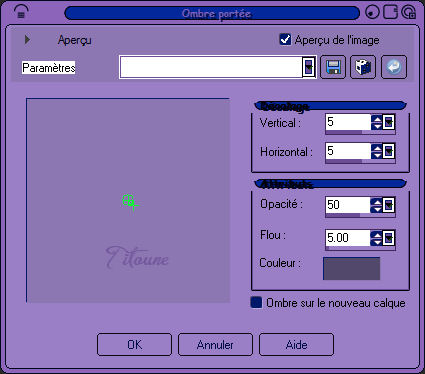The height and width of the screenshot is (374, 425).
Task: Pick shadow color from Couleur swatch
Action: click(351, 268)
